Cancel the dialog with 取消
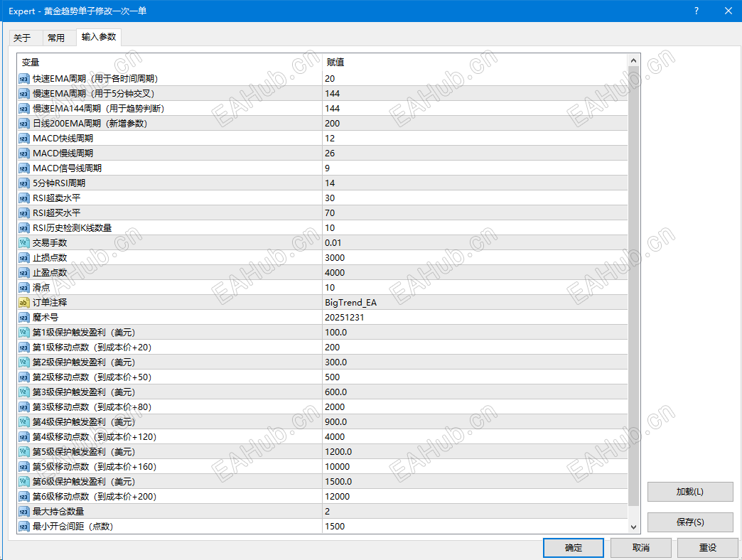742x560 pixels. 641,548
